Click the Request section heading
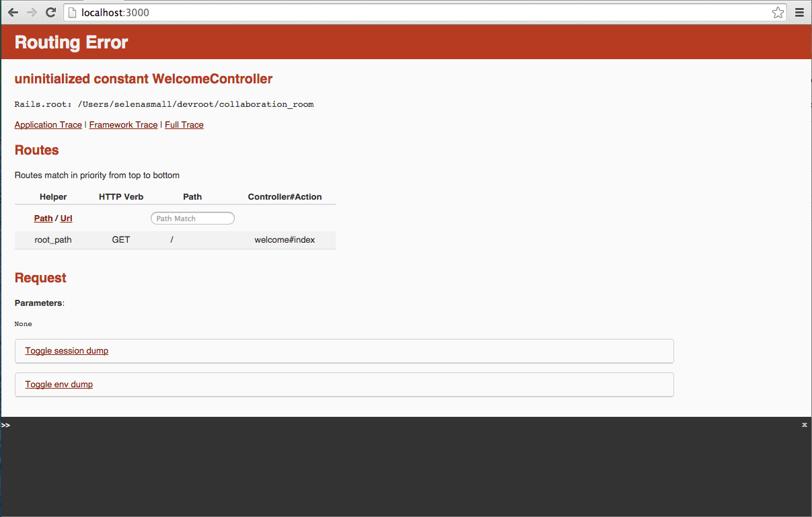This screenshot has width=812, height=517. [x=40, y=278]
